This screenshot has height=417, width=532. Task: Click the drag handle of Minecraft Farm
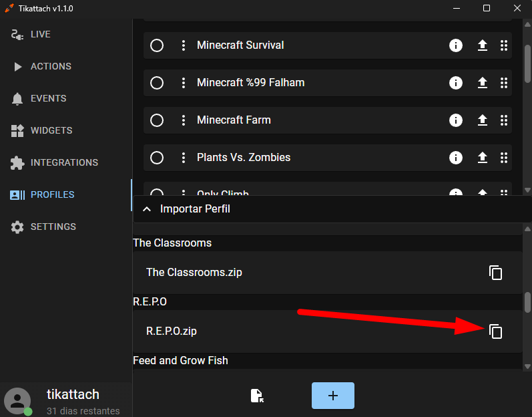[504, 120]
